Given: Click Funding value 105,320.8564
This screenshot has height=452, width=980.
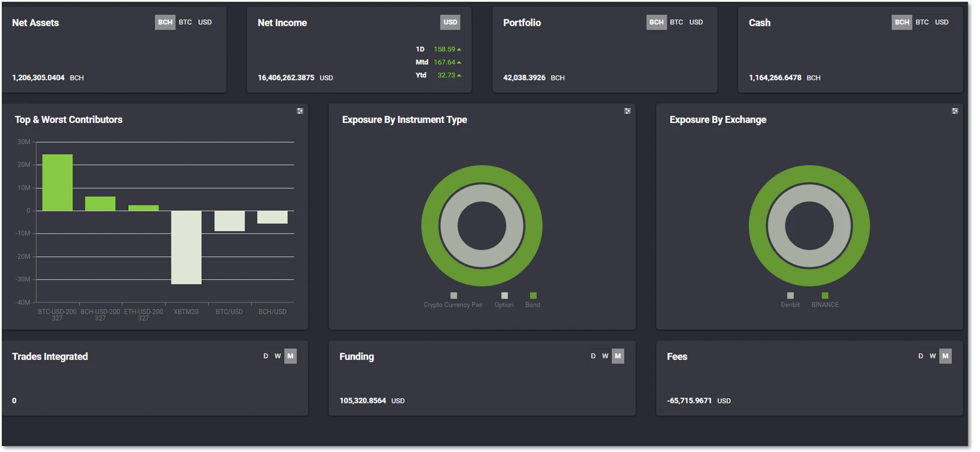Looking at the screenshot, I should (x=363, y=401).
